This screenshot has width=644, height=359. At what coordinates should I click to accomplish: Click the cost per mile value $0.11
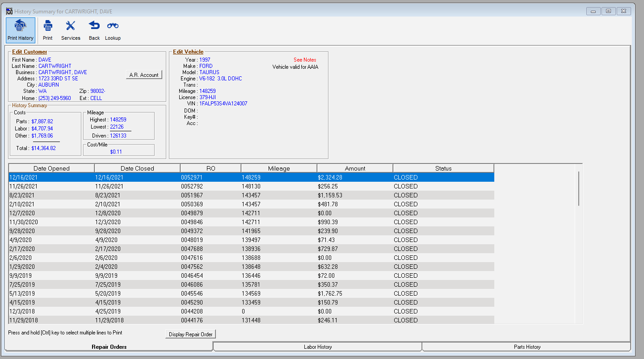116,152
